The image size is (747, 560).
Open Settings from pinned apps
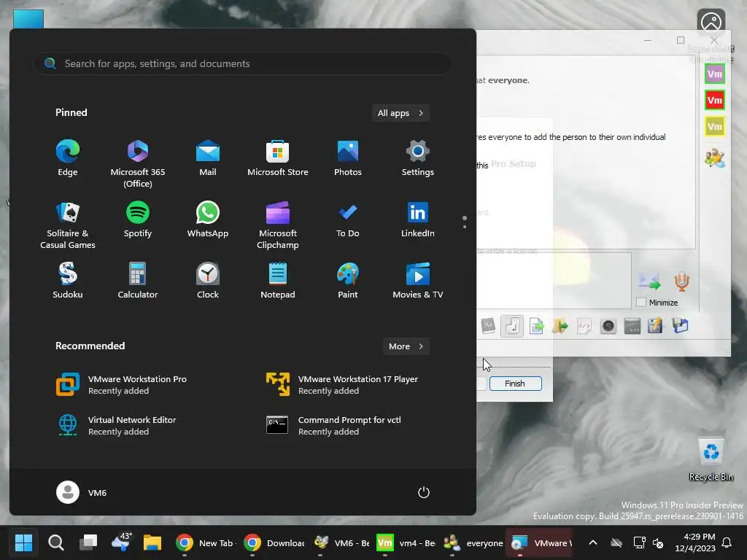pyautogui.click(x=418, y=158)
